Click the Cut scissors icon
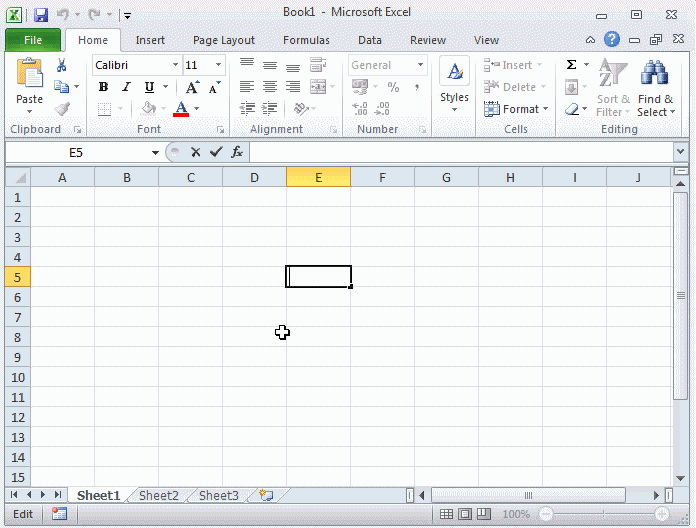696x528 pixels. pyautogui.click(x=61, y=66)
